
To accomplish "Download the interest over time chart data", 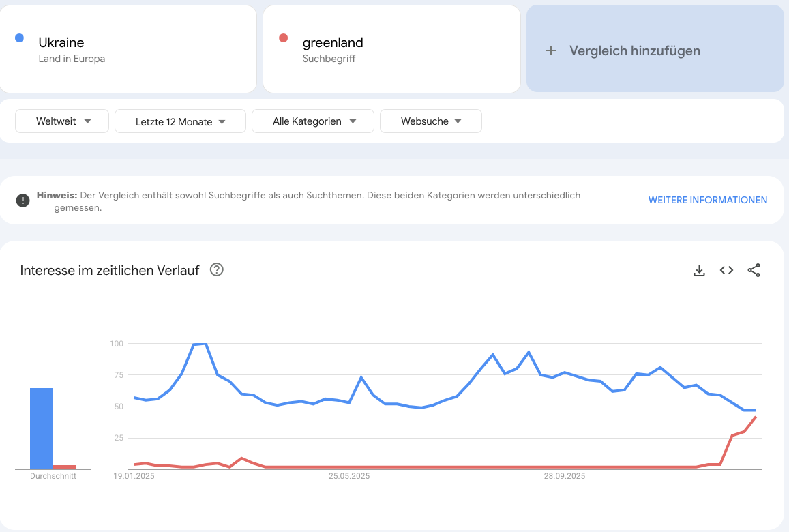I will coord(699,271).
